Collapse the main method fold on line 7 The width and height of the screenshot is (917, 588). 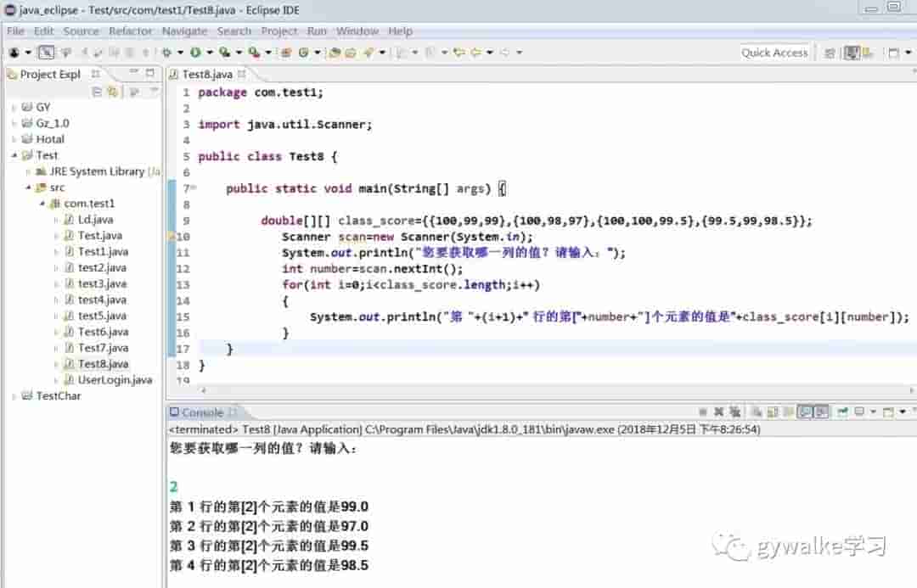coord(194,188)
